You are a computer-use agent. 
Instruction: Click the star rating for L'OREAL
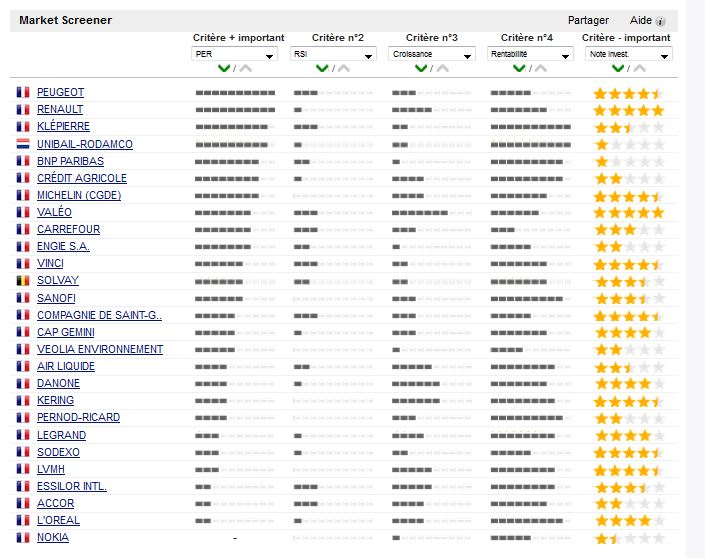point(629,521)
